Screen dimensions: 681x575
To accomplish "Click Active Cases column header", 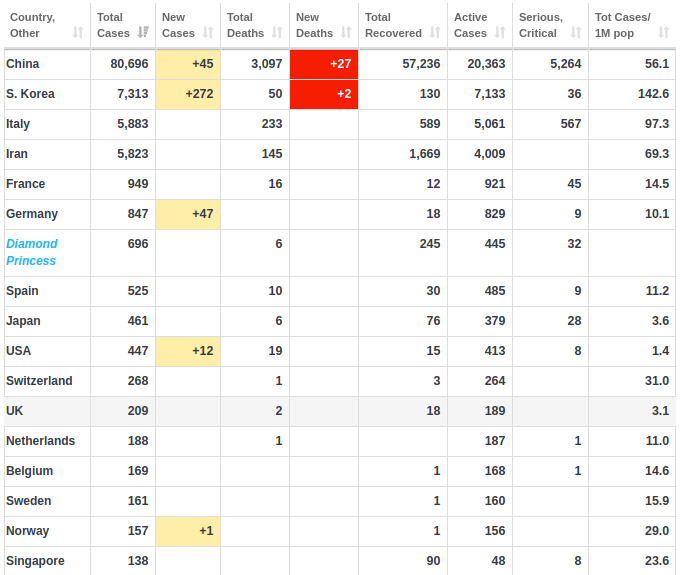I will pos(480,25).
